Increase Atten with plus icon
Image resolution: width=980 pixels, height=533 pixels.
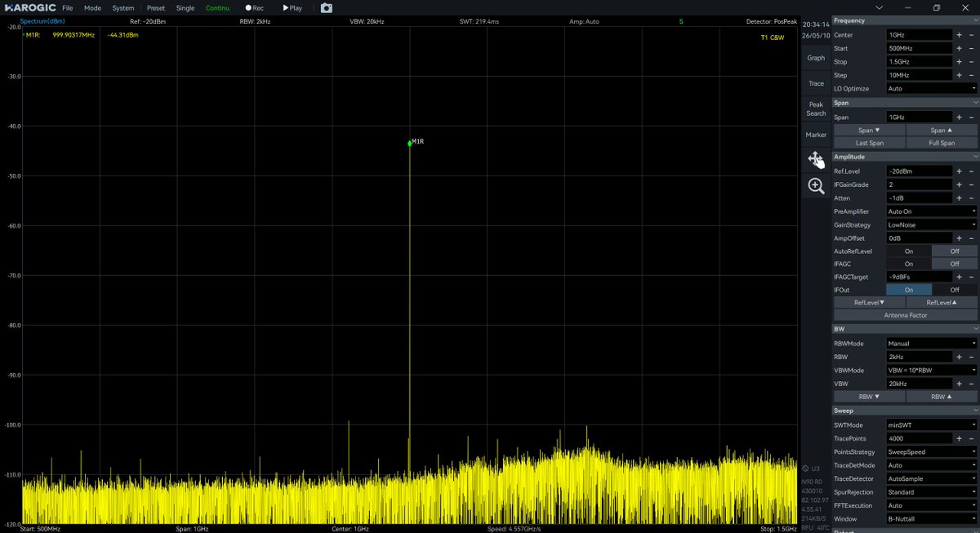pos(960,198)
